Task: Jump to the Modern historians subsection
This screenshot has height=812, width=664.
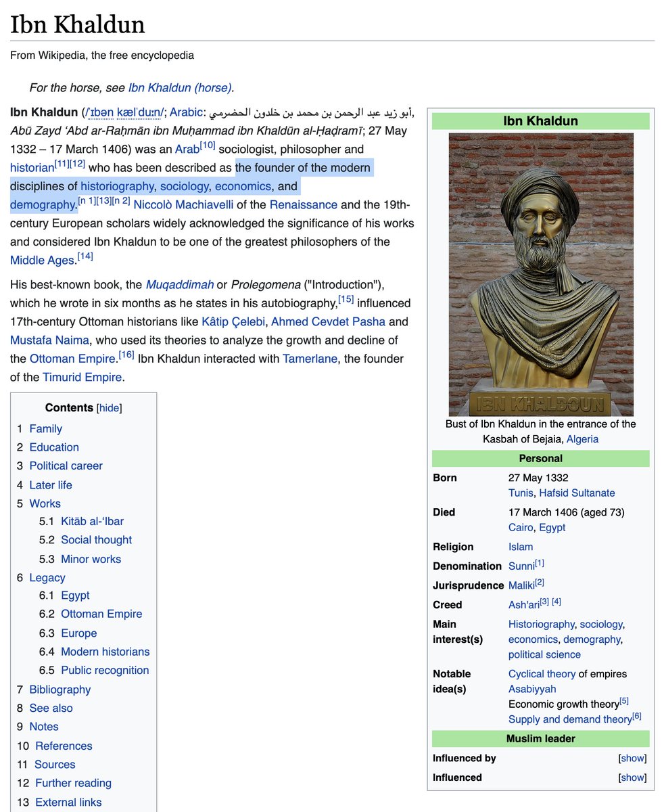Action: [x=105, y=652]
